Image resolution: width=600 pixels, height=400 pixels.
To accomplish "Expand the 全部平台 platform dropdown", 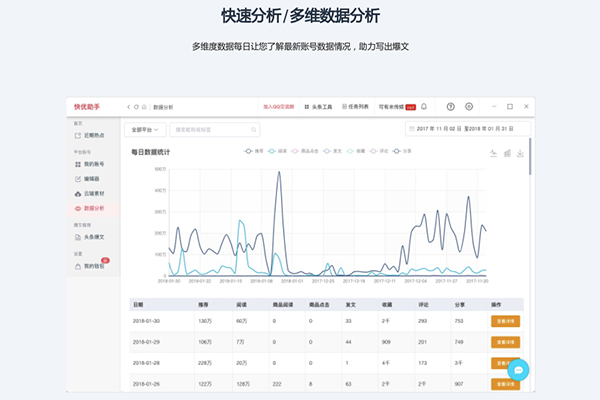I will tap(144, 129).
